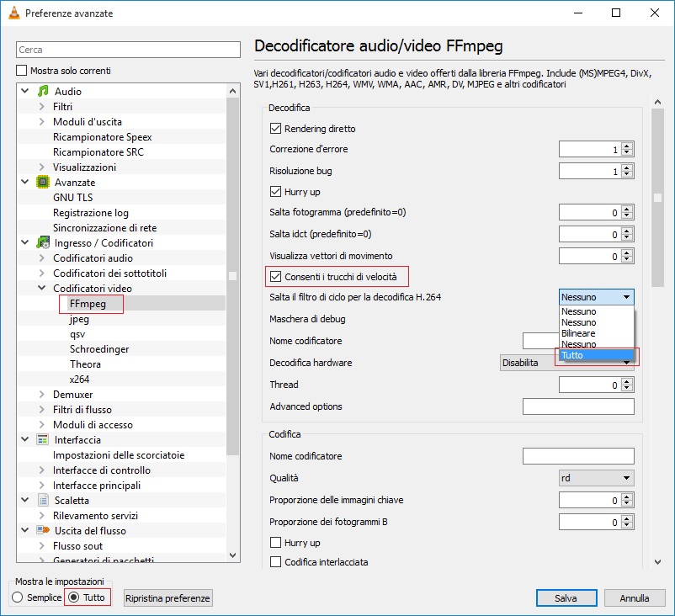The height and width of the screenshot is (616, 675).
Task: Enable Codifica interlacciata checkbox
Action: click(275, 562)
